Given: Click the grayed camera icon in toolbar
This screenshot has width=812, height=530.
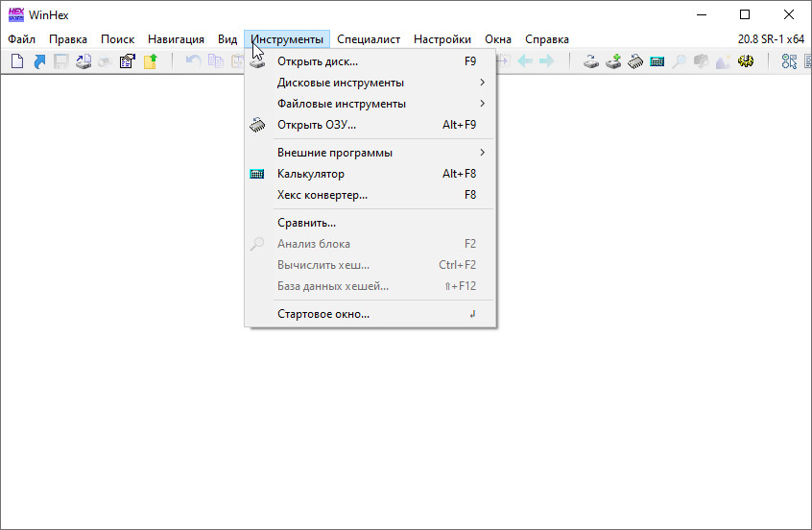Looking at the screenshot, I should (702, 61).
